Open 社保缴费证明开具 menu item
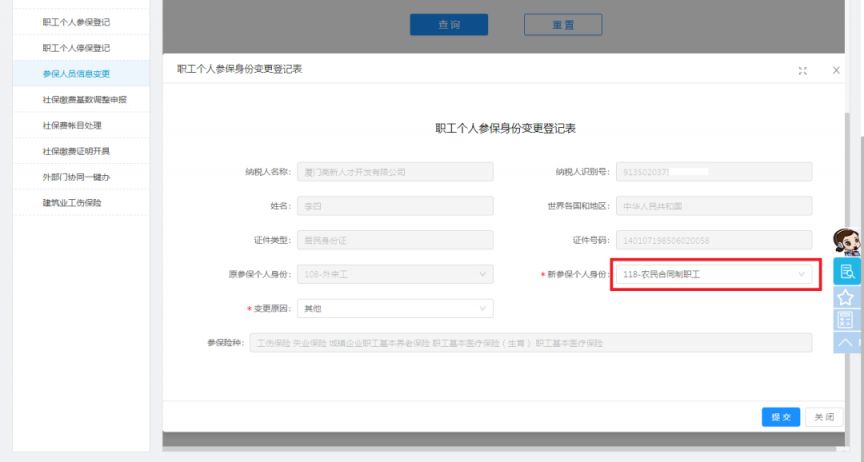The height and width of the screenshot is (462, 864). coord(76,151)
